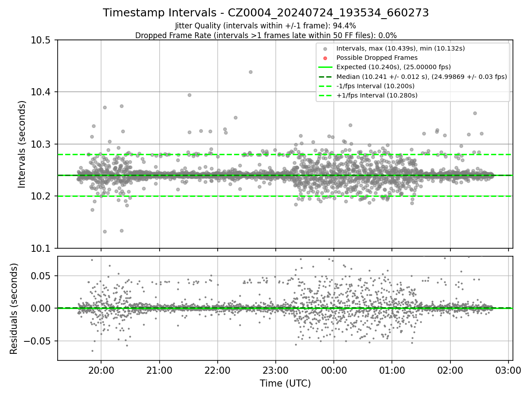This screenshot has height=399, width=532.
Task: Click the lowest interval point near 10.13 at 20:00
Action: coord(105,231)
